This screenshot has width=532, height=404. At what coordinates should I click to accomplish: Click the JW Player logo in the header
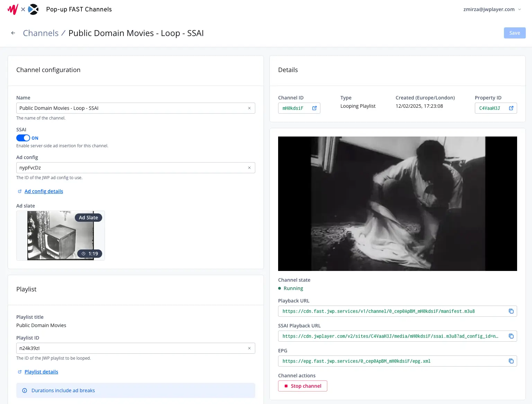click(12, 9)
